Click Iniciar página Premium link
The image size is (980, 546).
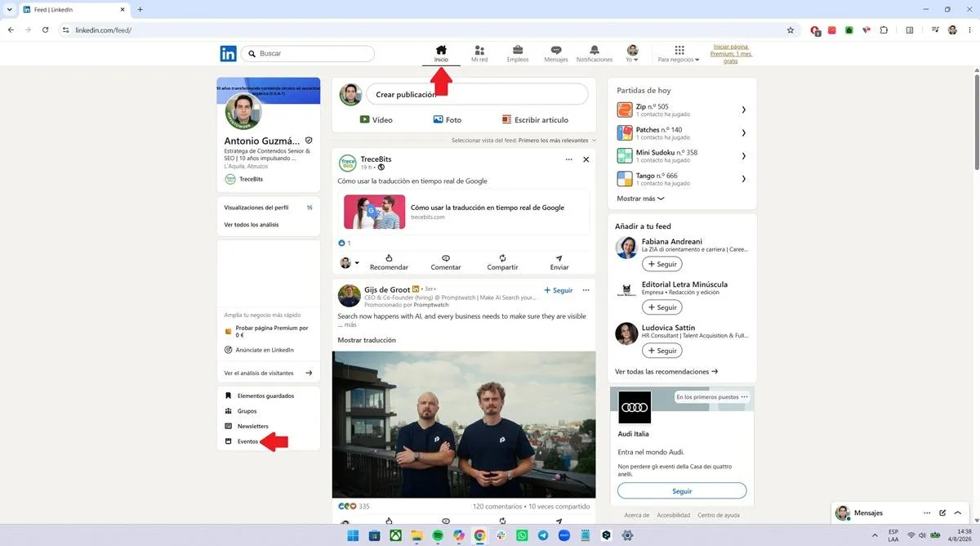732,54
